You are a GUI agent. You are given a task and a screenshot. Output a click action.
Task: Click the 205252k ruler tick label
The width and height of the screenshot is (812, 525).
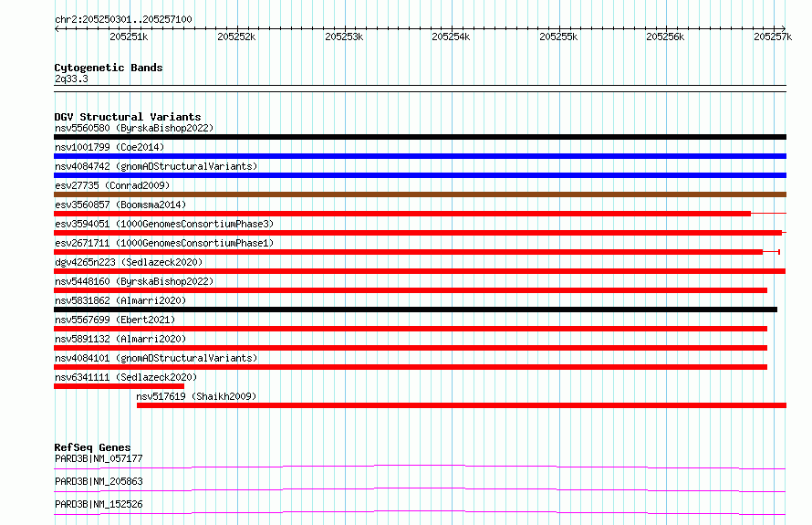(x=236, y=37)
